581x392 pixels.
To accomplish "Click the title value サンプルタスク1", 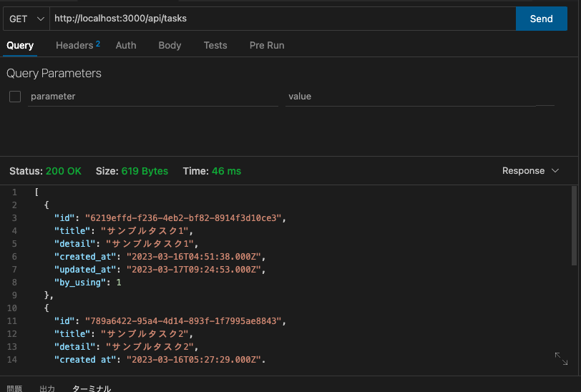I will click(x=145, y=231).
